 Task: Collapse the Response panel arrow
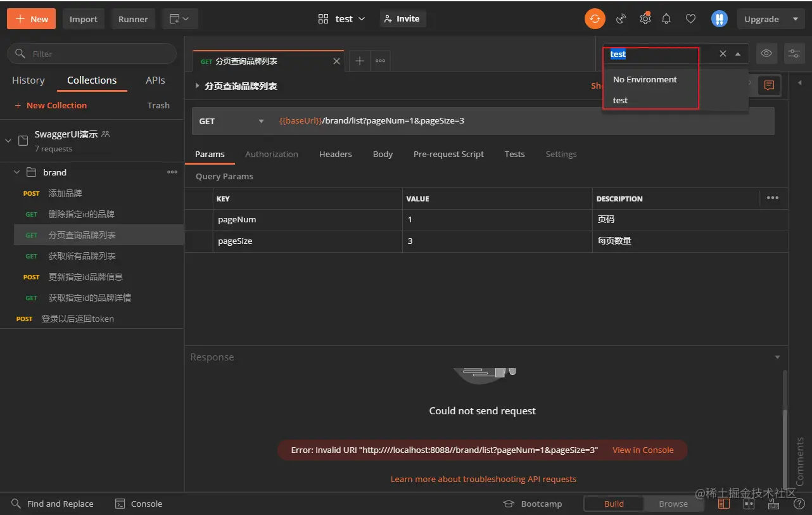tap(778, 357)
